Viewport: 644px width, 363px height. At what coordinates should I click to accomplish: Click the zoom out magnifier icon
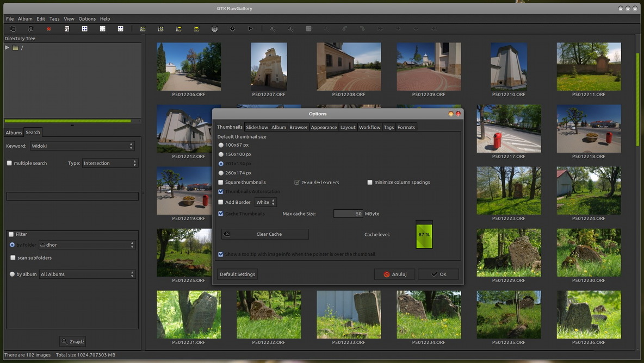[273, 29]
